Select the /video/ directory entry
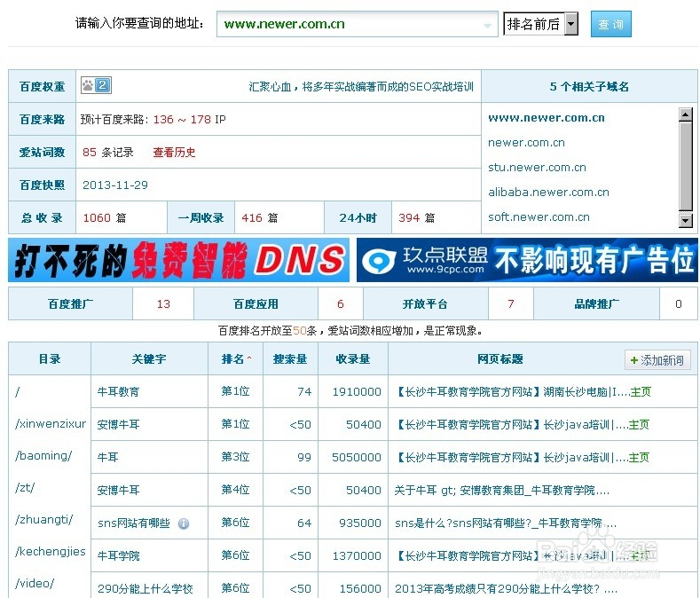 pos(35,583)
